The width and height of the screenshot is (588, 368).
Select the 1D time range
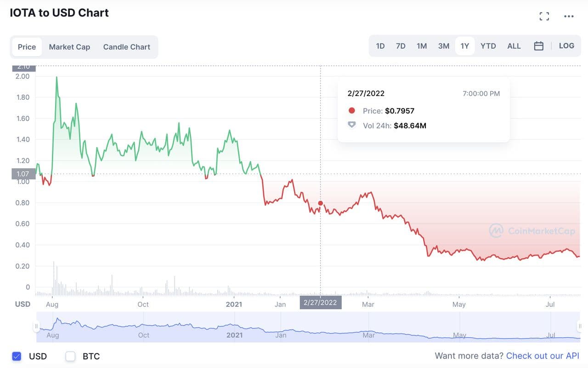(380, 46)
